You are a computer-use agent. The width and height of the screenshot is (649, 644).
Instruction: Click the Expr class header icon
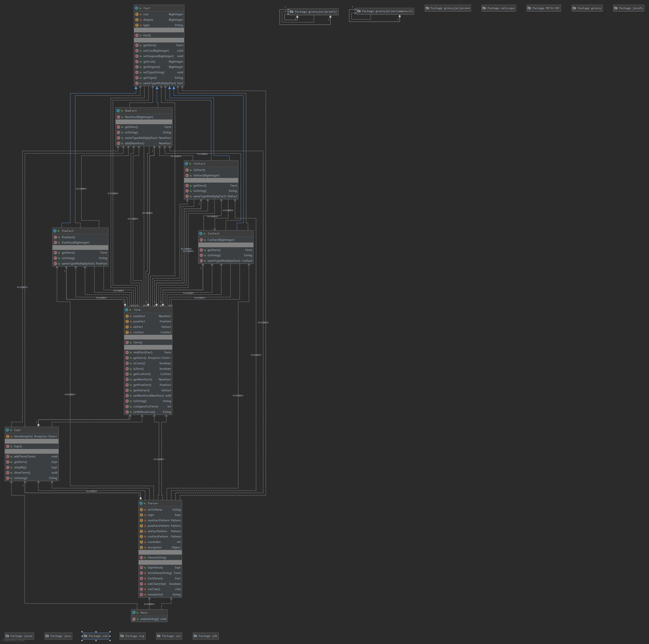click(x=7, y=430)
